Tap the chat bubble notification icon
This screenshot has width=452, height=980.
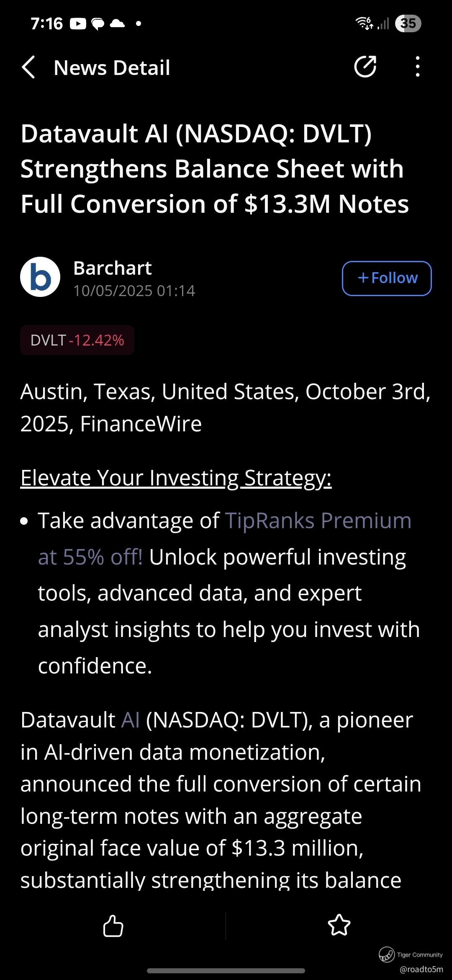98,24
